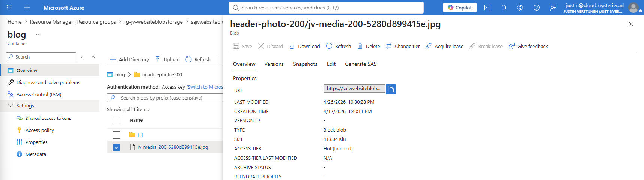Close the blob details pane
Screen dimensions: 644x180
pyautogui.click(x=631, y=24)
